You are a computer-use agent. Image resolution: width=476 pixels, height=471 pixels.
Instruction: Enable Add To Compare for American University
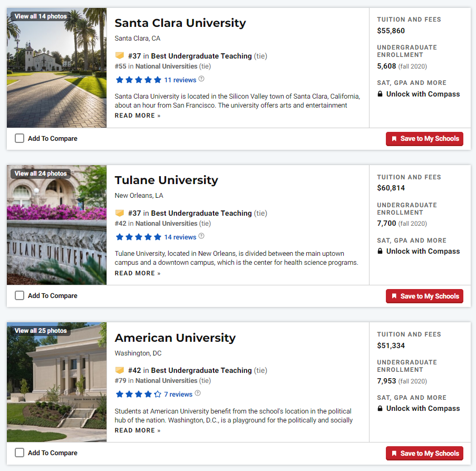20,453
